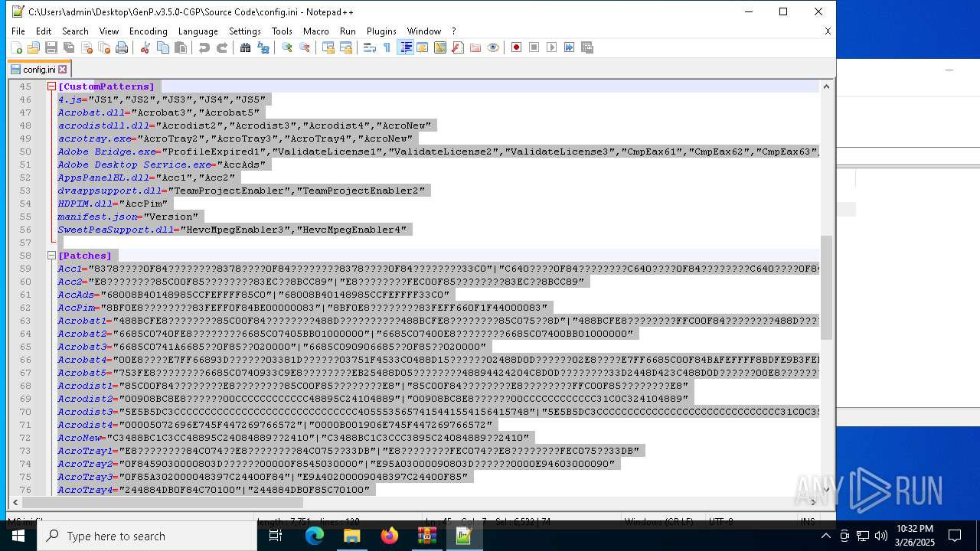This screenshot has width=980, height=551.
Task: Paste using the Paste toolbar icon
Action: coord(181,47)
